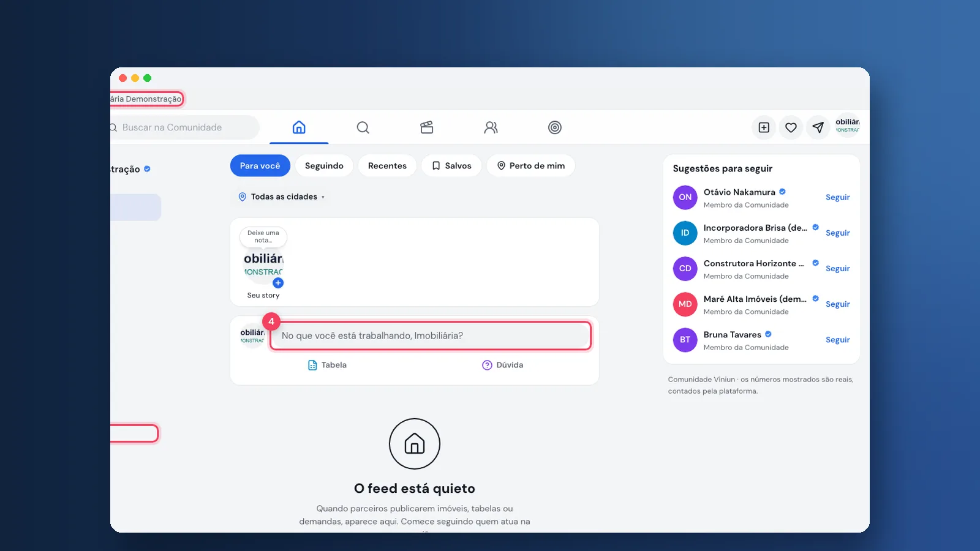Click the Maré Alta Imóveis name
980x551 pixels.
(x=755, y=299)
